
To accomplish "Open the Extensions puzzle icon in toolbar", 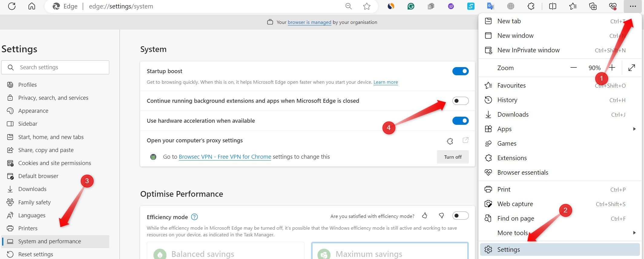I will pos(531,6).
